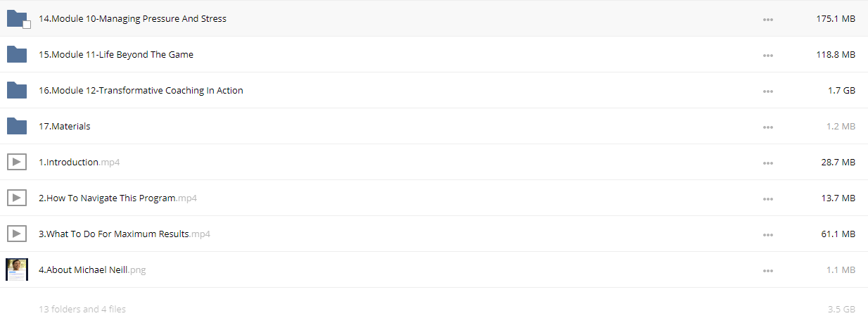Open the Materials folder icon

pos(16,126)
